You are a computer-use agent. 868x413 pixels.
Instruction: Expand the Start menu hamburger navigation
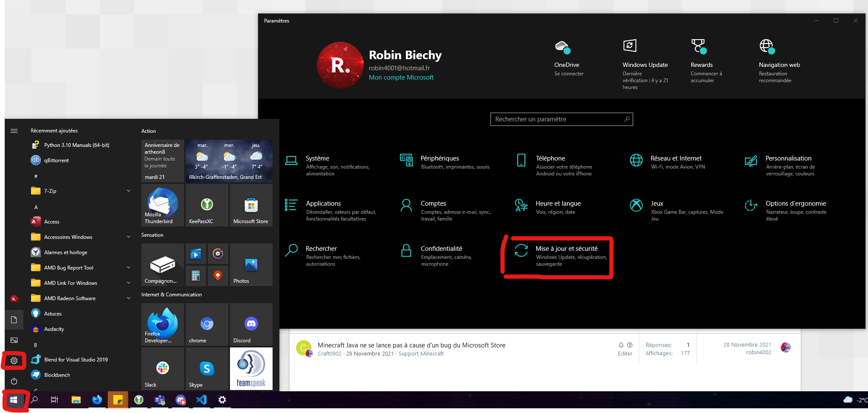click(14, 131)
